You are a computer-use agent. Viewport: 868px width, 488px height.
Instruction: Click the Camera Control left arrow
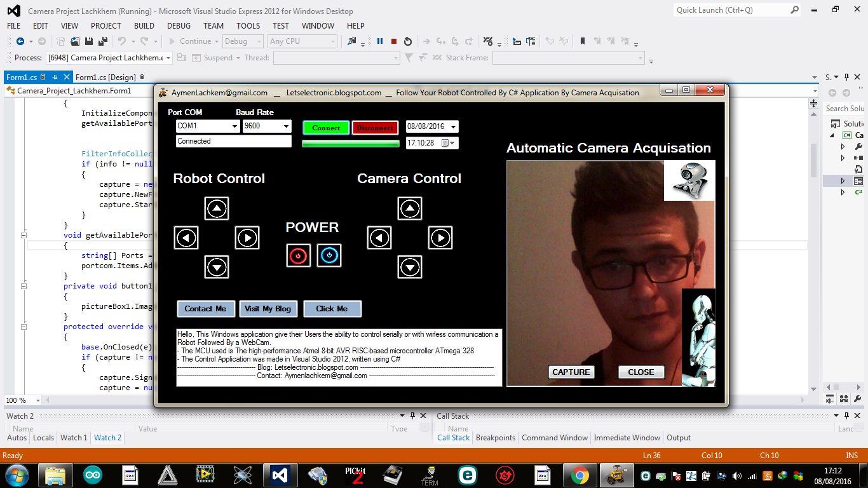click(379, 238)
